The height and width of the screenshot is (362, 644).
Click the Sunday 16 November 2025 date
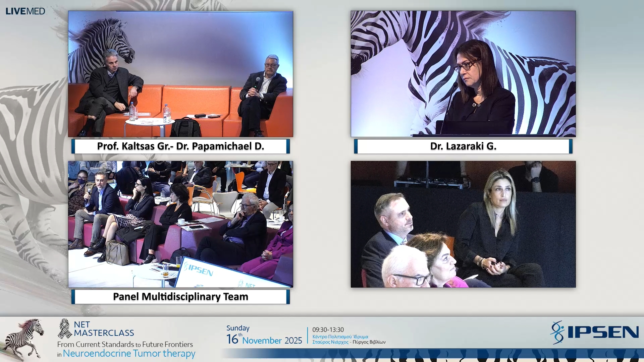click(263, 335)
